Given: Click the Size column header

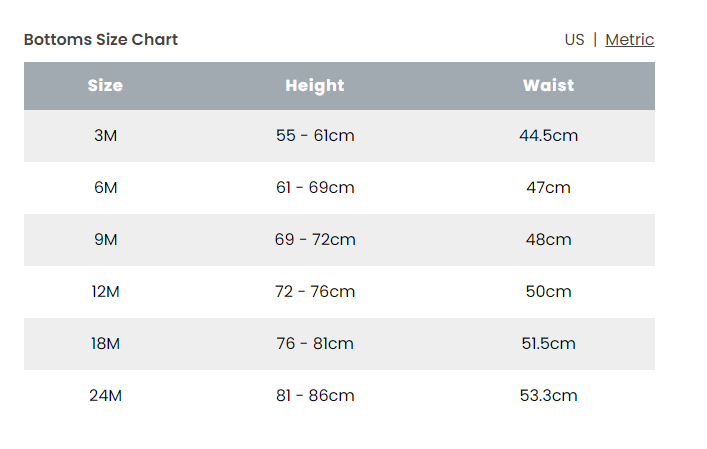Looking at the screenshot, I should pos(105,86).
